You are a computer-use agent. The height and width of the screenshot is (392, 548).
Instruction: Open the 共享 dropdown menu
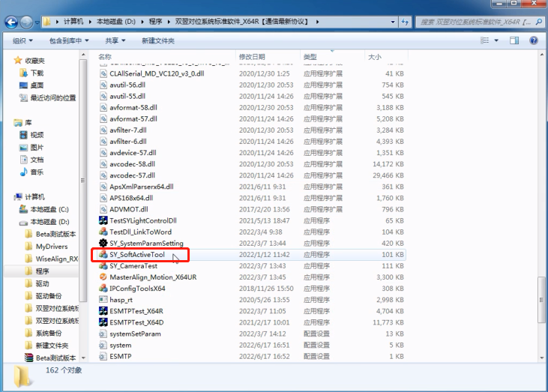coord(115,40)
